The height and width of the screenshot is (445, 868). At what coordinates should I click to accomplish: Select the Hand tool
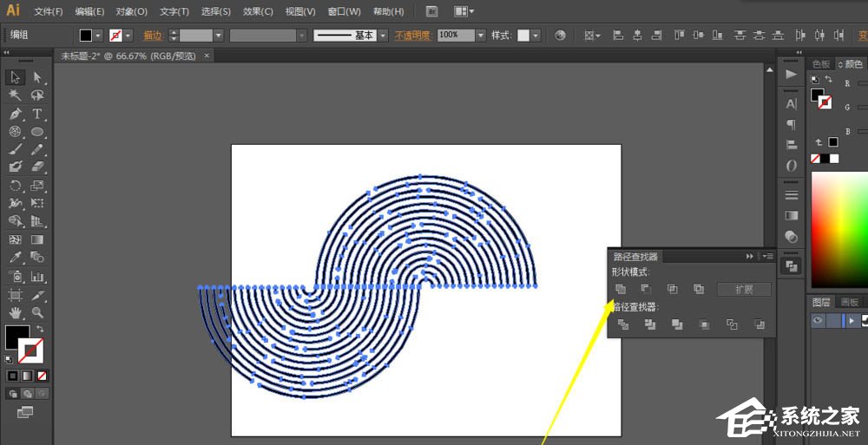[x=16, y=312]
